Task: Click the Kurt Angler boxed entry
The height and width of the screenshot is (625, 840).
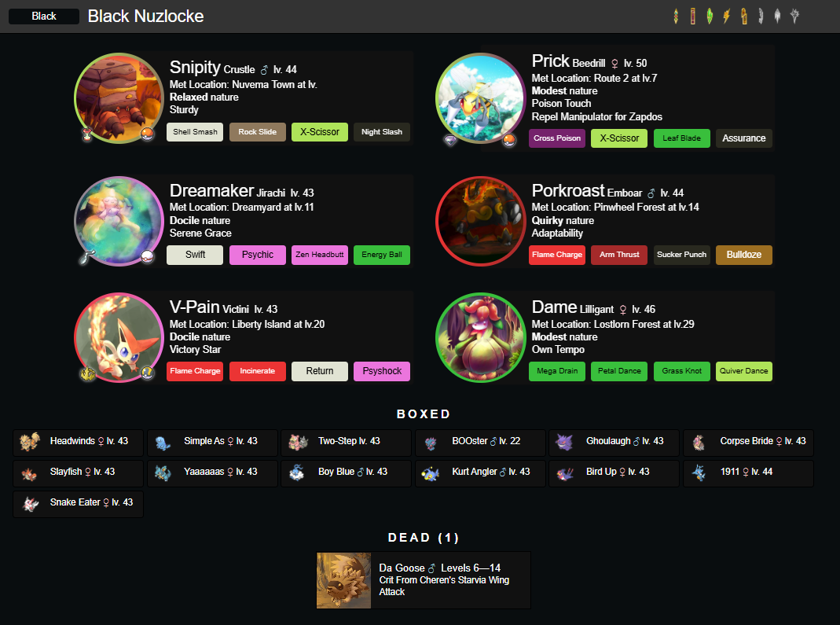Action: point(481,473)
